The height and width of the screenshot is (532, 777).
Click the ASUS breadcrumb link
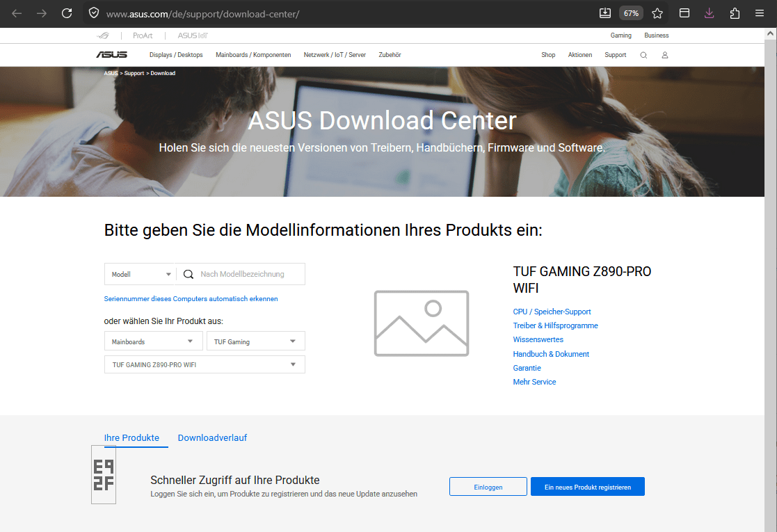click(111, 73)
